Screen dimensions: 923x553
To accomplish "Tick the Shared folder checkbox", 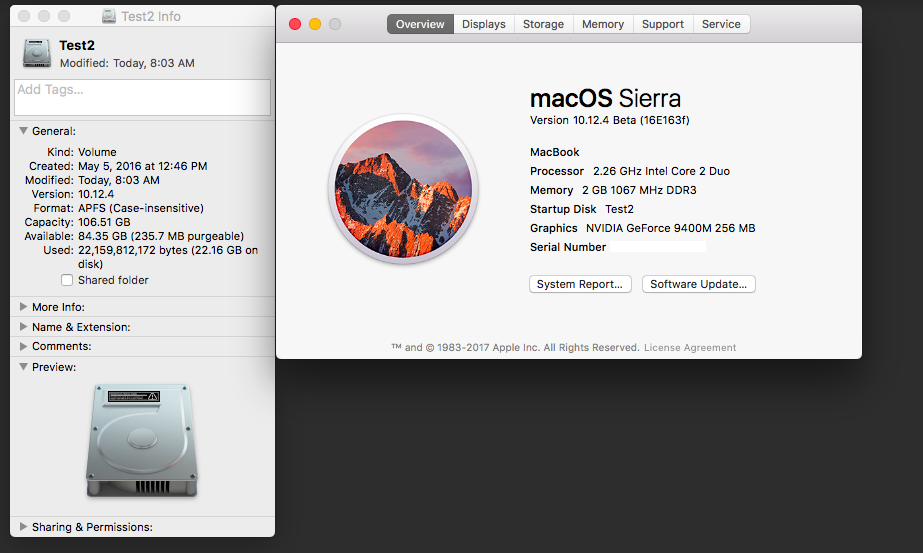I will (67, 280).
